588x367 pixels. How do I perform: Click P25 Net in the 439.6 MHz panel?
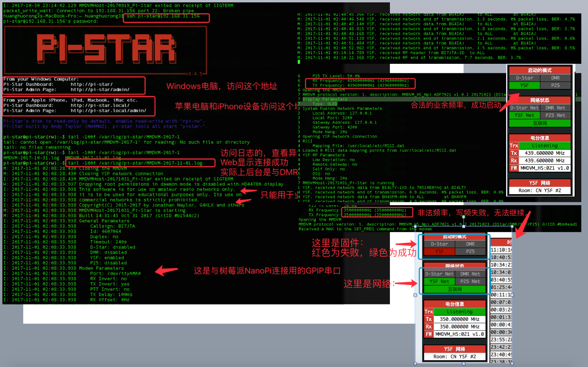tap(555, 115)
